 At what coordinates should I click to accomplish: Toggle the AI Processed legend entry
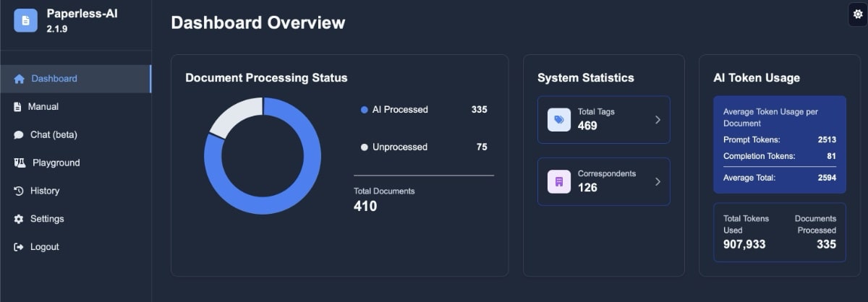point(394,110)
